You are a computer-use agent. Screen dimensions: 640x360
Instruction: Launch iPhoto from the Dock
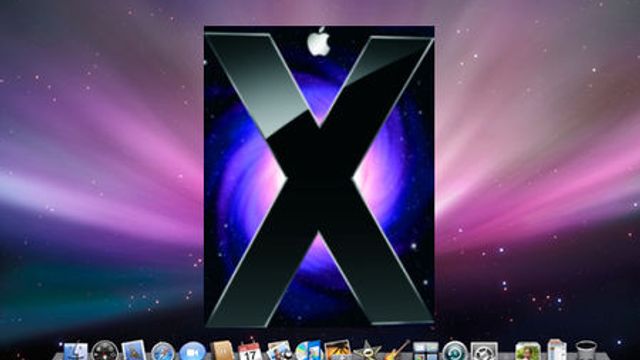pos(338,351)
